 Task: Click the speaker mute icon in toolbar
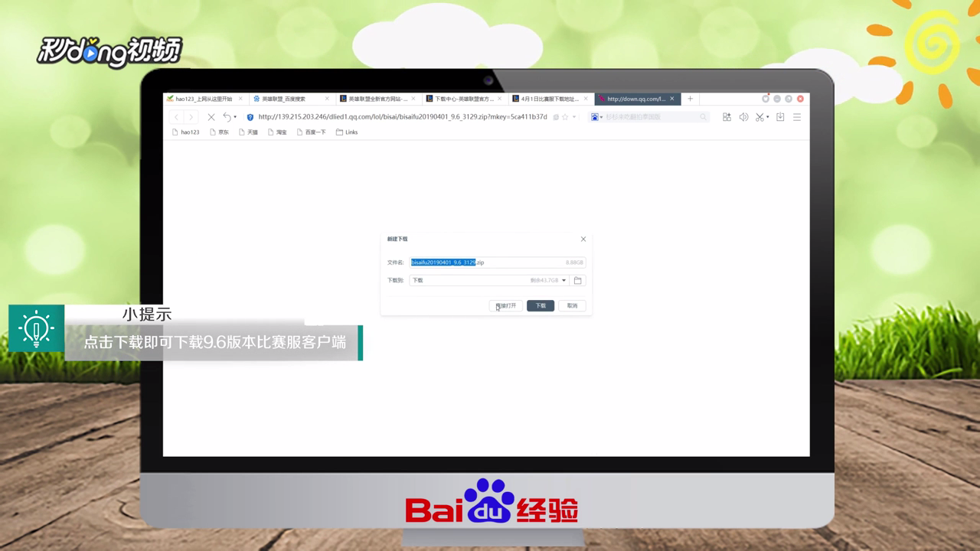pyautogui.click(x=743, y=117)
